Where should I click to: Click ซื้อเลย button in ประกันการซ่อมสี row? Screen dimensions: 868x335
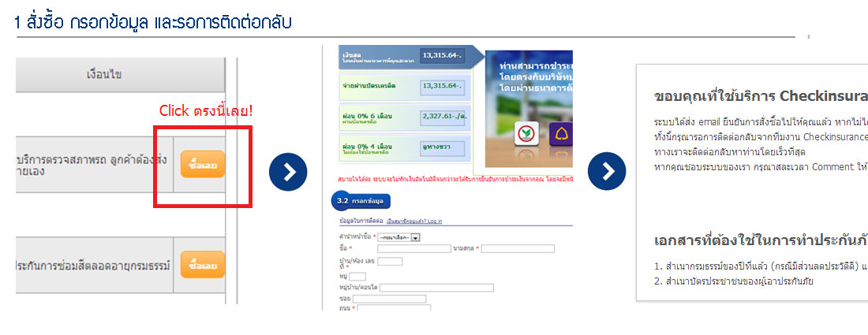click(203, 265)
